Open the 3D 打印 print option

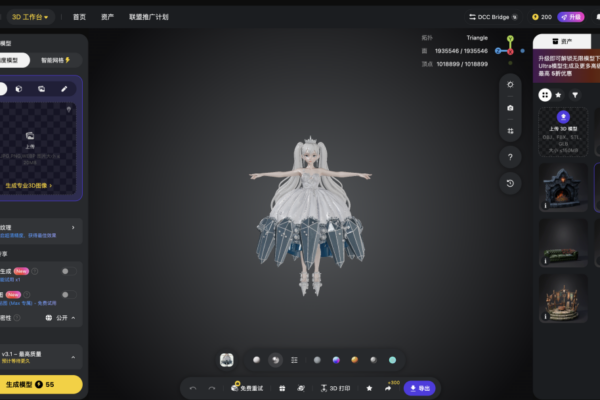coord(335,388)
